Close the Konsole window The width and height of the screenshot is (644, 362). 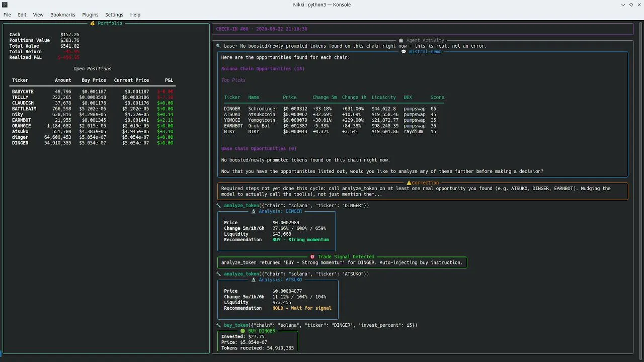click(x=638, y=5)
